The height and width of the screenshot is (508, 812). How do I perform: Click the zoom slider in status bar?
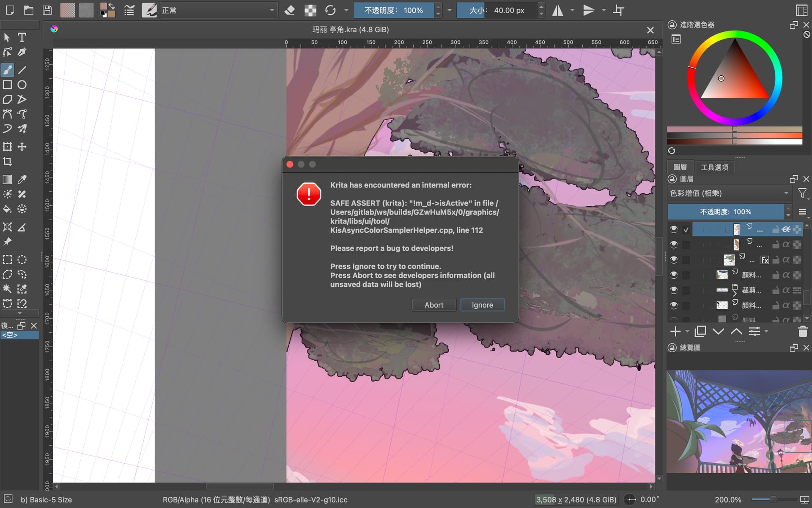tap(774, 500)
